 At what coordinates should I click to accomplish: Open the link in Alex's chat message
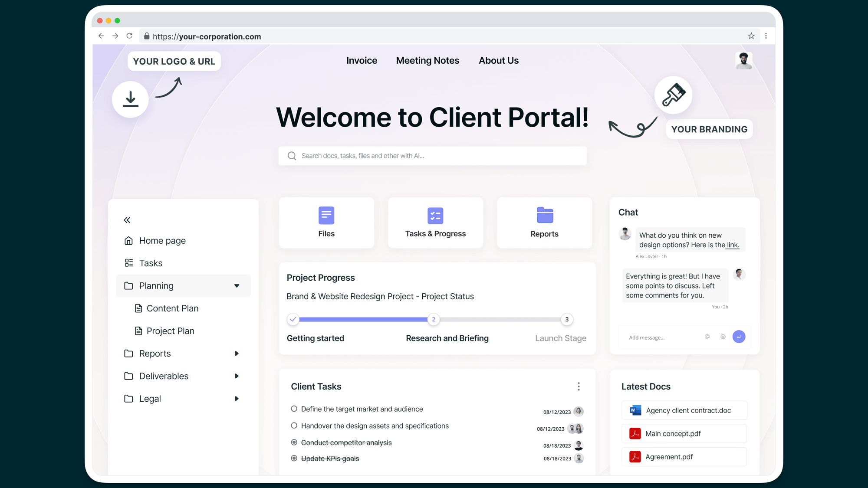click(733, 245)
